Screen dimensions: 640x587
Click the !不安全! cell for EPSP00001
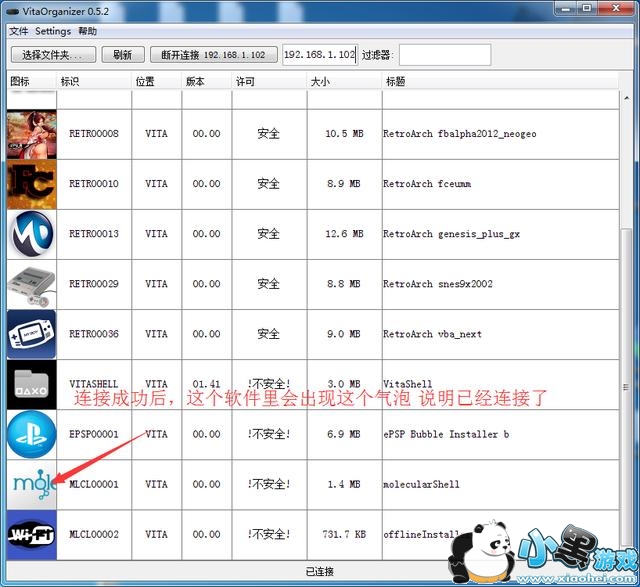pos(269,434)
